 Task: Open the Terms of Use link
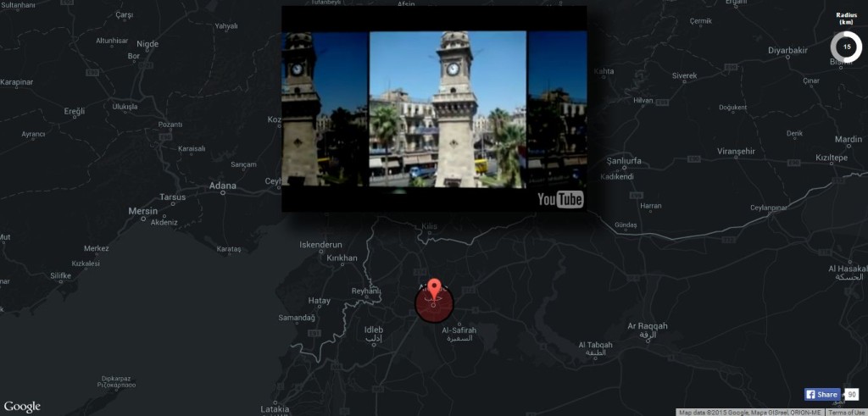click(x=847, y=412)
